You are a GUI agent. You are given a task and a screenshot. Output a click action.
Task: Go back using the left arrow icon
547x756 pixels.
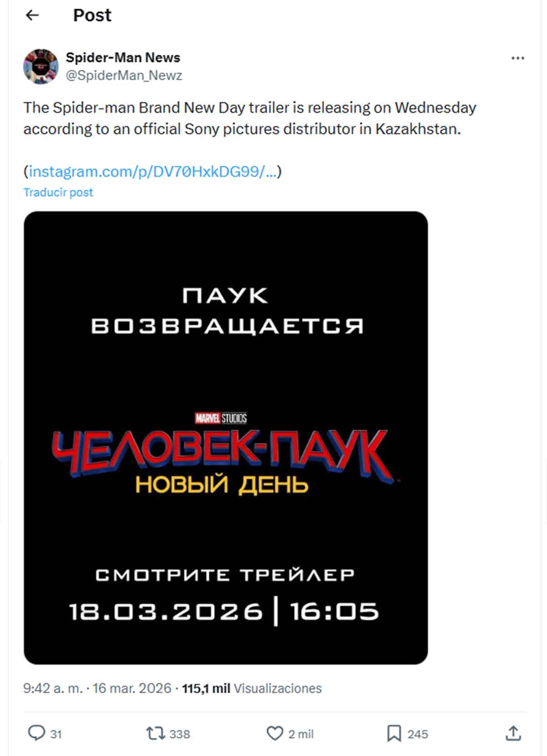pos(32,15)
